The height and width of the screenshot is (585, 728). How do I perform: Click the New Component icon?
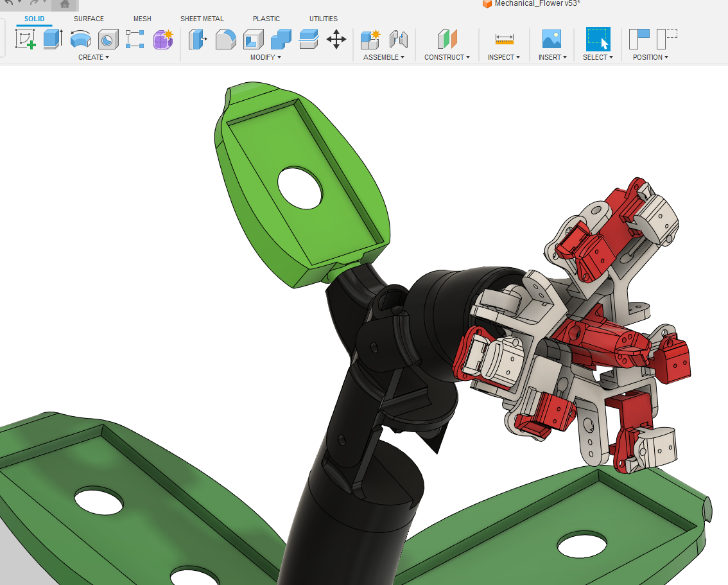[370, 39]
